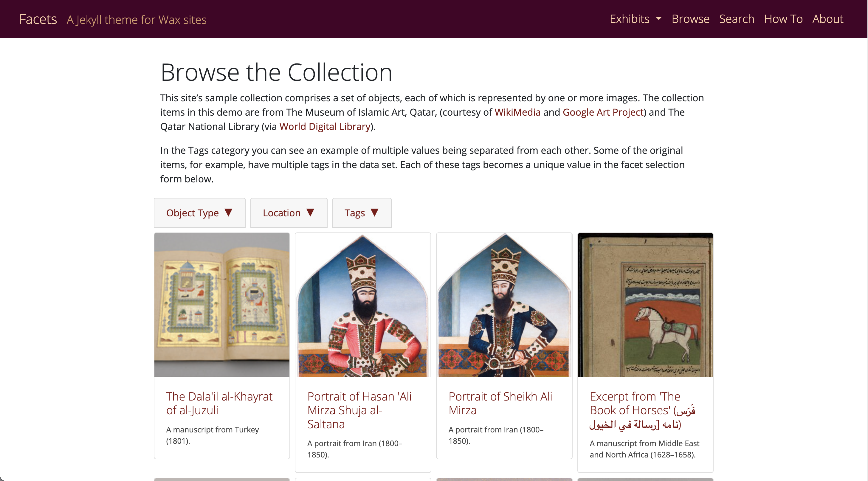Expand the Tags dropdown filter

(362, 212)
